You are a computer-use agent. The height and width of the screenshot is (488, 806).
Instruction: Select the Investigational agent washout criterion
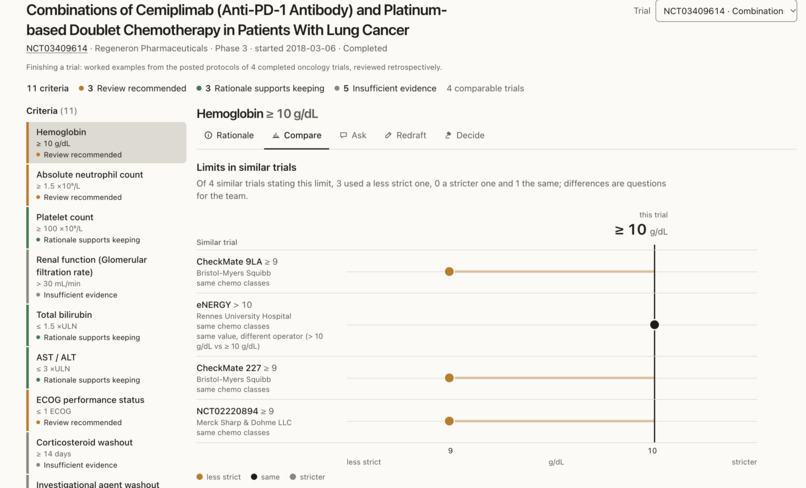coord(106,482)
